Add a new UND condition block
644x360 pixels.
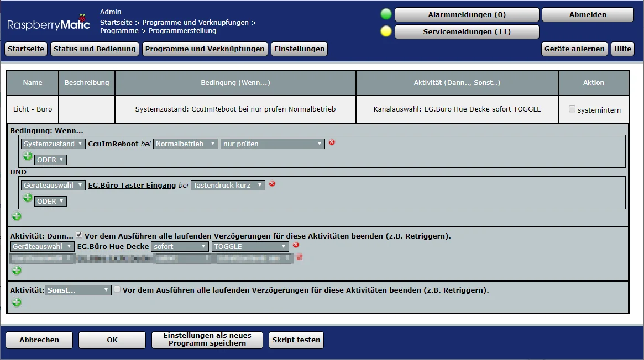(17, 216)
